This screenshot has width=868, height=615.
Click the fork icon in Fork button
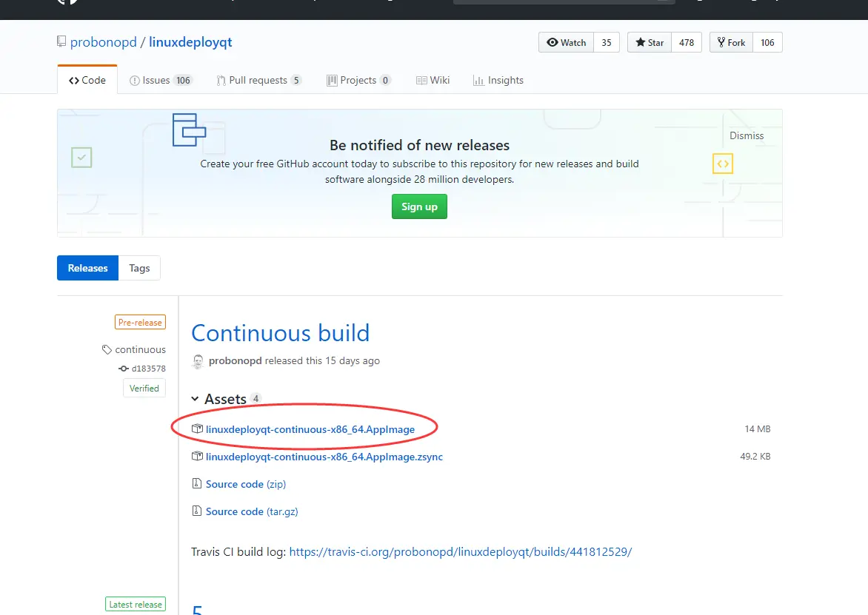click(x=721, y=42)
